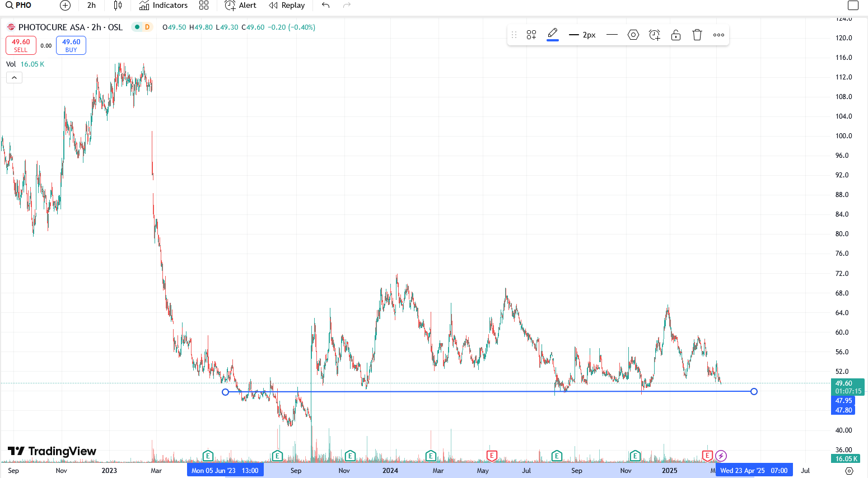Delete the drawing with trash icon
This screenshot has width=868, height=478.
click(697, 35)
